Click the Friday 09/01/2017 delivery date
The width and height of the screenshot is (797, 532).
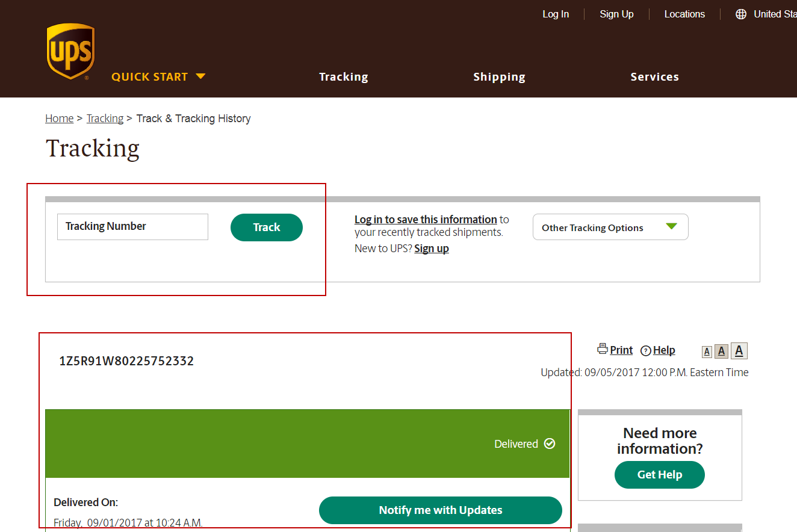128,523
